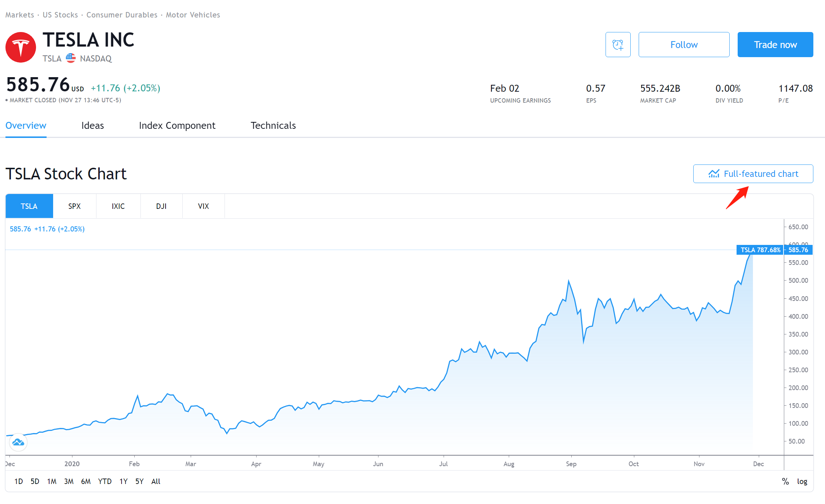Click the add alert clock icon
Viewport: 825px width, 504px height.
click(x=618, y=45)
